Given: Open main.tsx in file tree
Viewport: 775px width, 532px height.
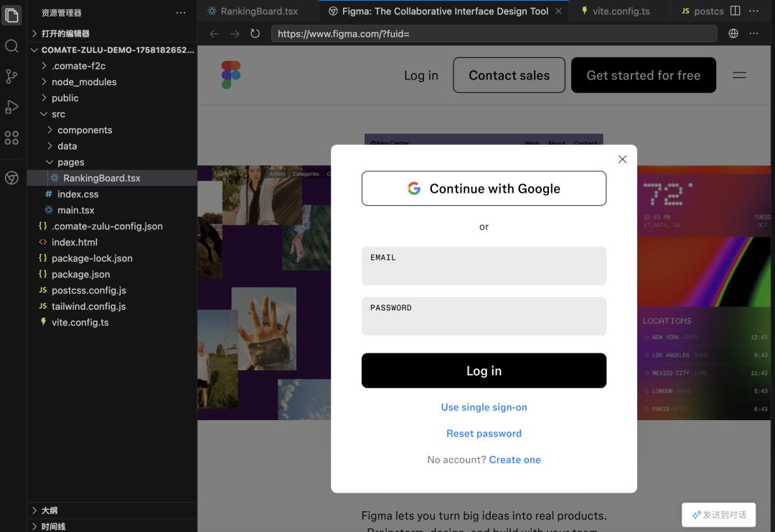Looking at the screenshot, I should [x=112, y=210].
